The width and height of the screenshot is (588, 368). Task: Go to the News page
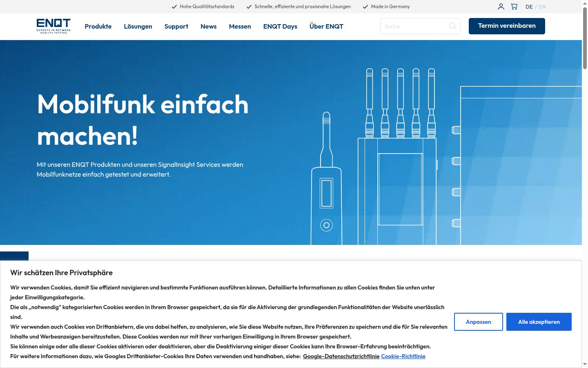coord(209,27)
